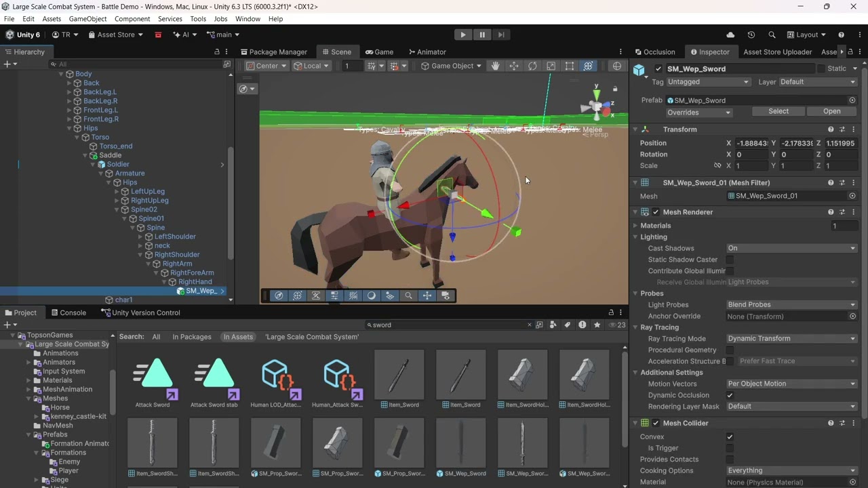The width and height of the screenshot is (868, 488).
Task: Click the Pause button
Action: pyautogui.click(x=482, y=35)
